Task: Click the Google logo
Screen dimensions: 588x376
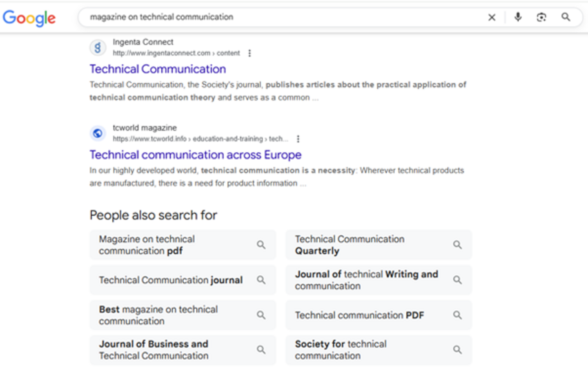Action: pyautogui.click(x=29, y=18)
